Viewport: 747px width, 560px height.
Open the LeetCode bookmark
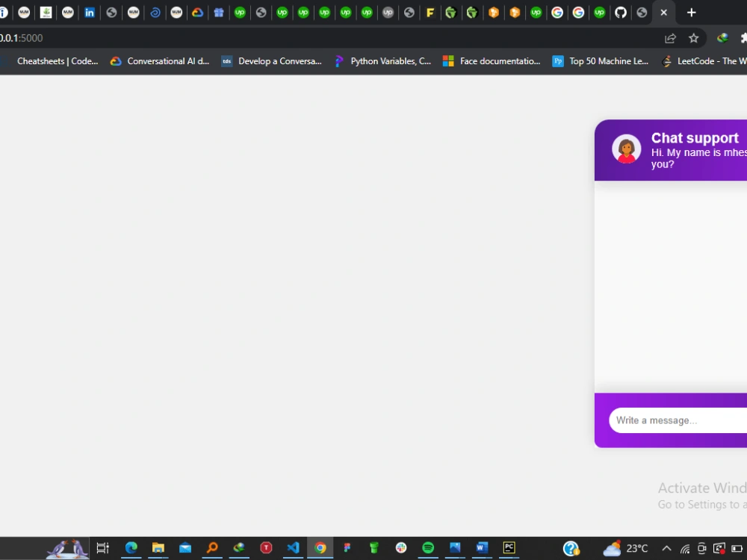pyautogui.click(x=704, y=61)
